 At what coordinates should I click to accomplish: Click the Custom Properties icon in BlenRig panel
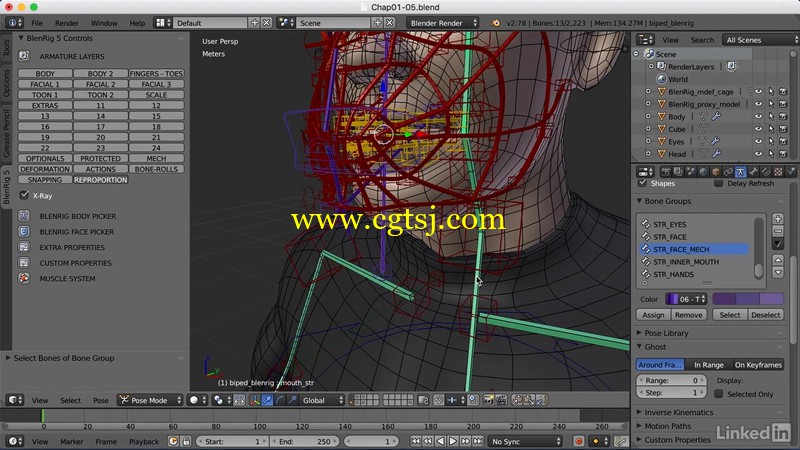click(x=24, y=263)
